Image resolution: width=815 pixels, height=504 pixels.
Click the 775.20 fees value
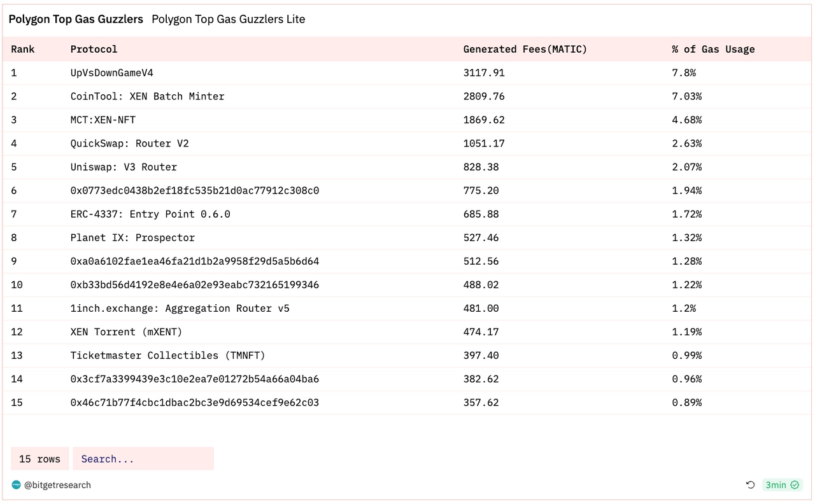(481, 190)
